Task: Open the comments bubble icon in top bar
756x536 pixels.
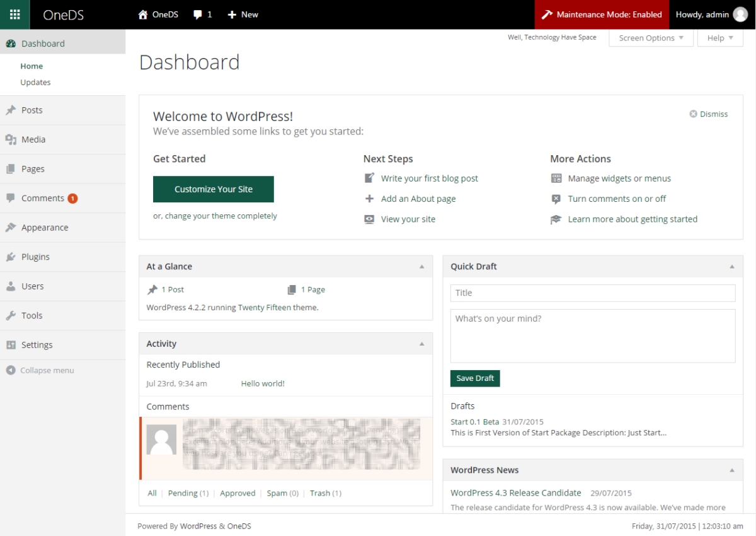Action: click(x=198, y=15)
